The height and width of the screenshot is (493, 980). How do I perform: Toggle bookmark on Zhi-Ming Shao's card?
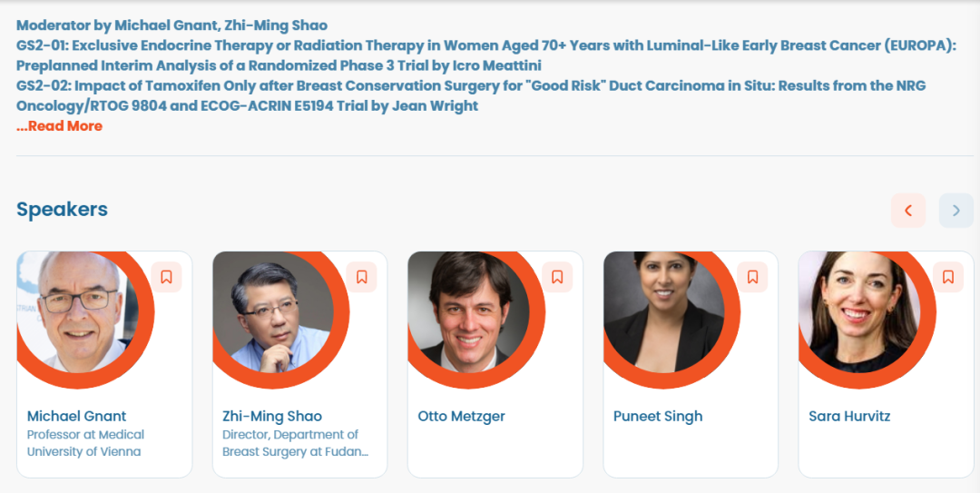[361, 277]
